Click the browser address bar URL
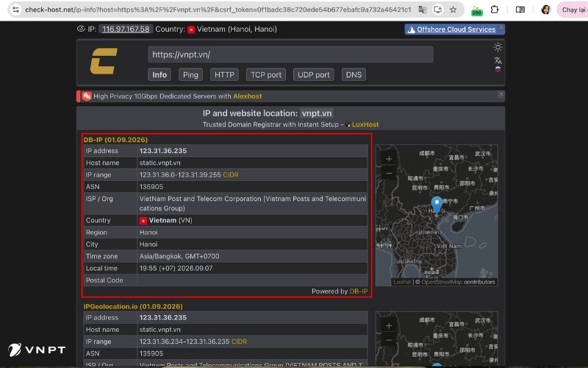Viewport: 588px width, 368px height. (218, 10)
